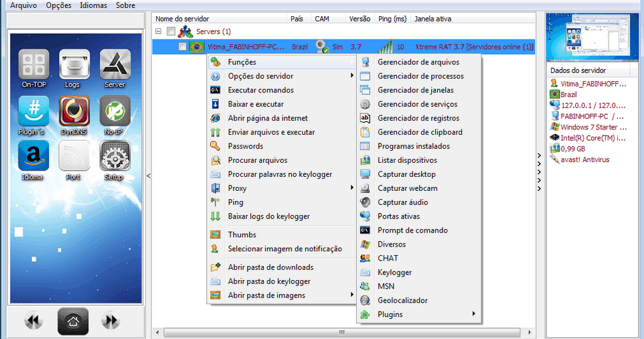Choose Abrir página da internet

(282, 118)
